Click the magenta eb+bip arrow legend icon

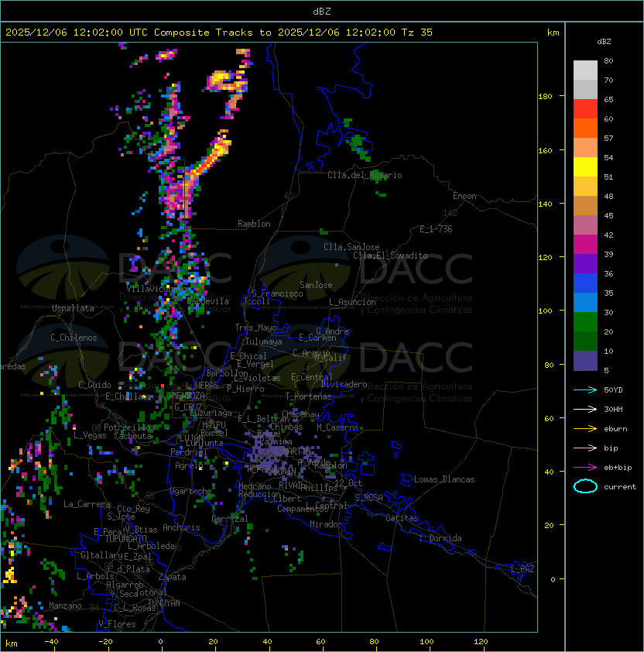[x=585, y=468]
